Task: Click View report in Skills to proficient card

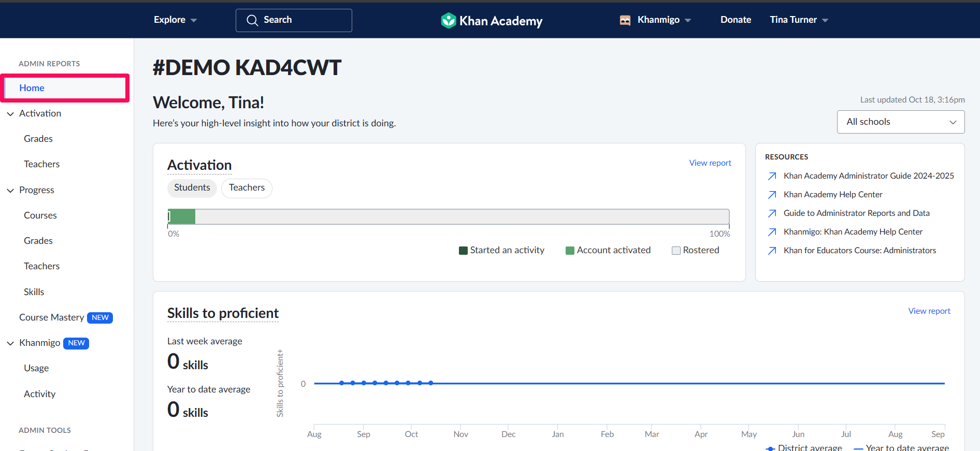Action: click(x=929, y=311)
